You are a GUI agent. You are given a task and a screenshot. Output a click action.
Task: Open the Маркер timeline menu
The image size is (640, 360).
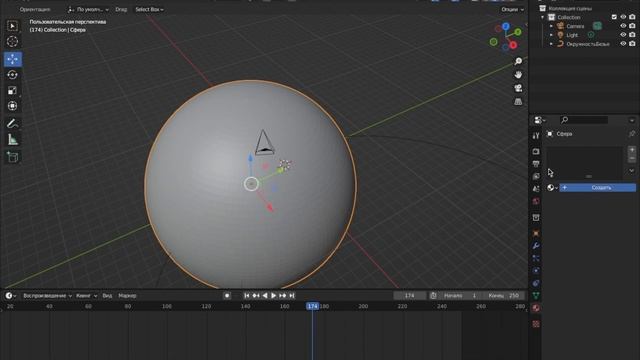pos(127,296)
